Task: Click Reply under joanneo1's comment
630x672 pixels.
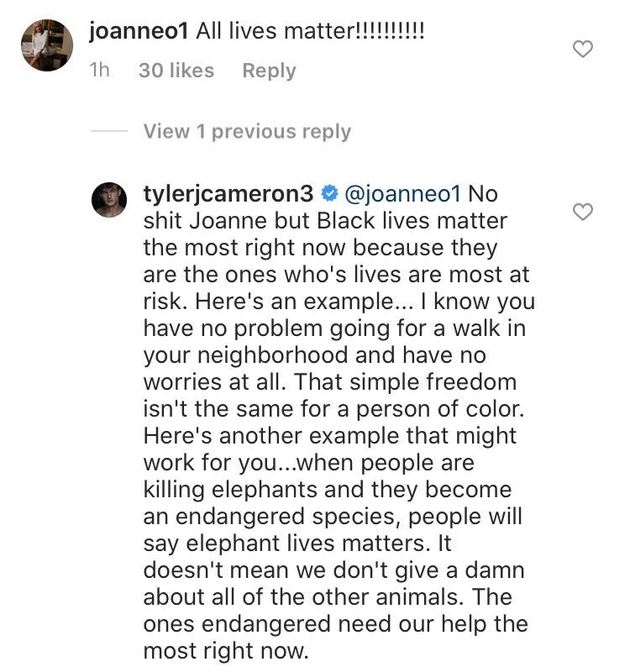Action: point(269,71)
